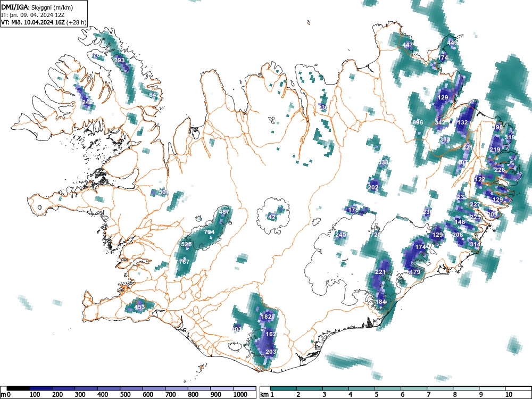This screenshot has height=399, width=532.
Task: Click the black 0 m swatch in the legend
Action: (18, 388)
